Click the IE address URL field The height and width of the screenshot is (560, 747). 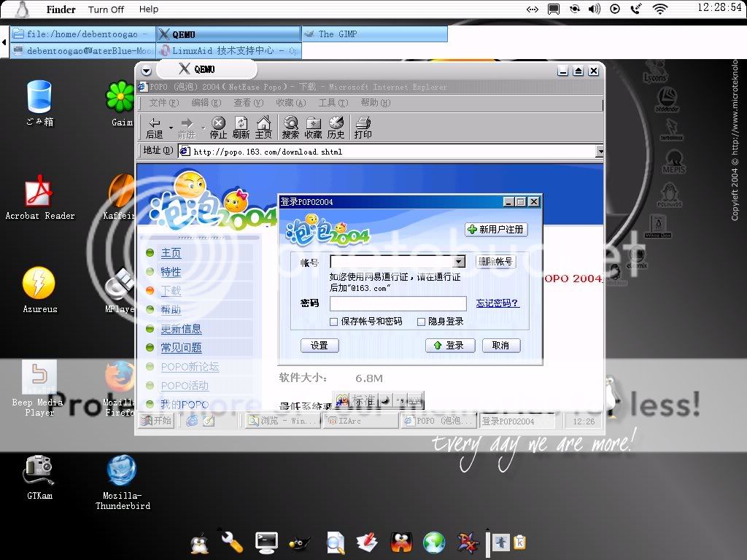tap(387, 152)
